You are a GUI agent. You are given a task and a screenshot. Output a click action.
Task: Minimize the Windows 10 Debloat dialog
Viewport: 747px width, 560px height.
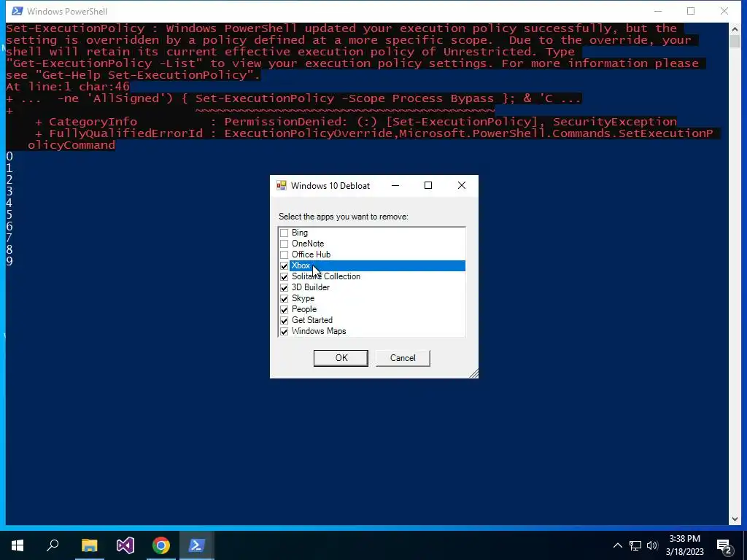point(395,185)
